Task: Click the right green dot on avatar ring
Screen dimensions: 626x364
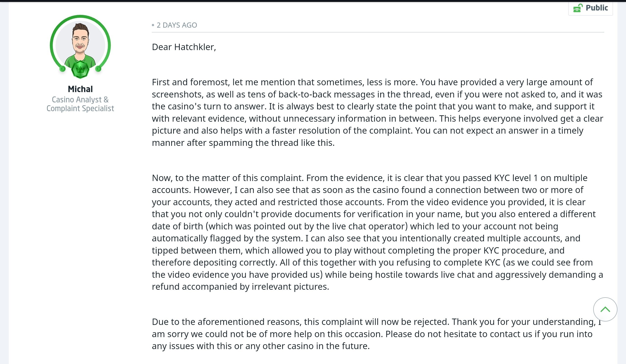Action: click(98, 69)
